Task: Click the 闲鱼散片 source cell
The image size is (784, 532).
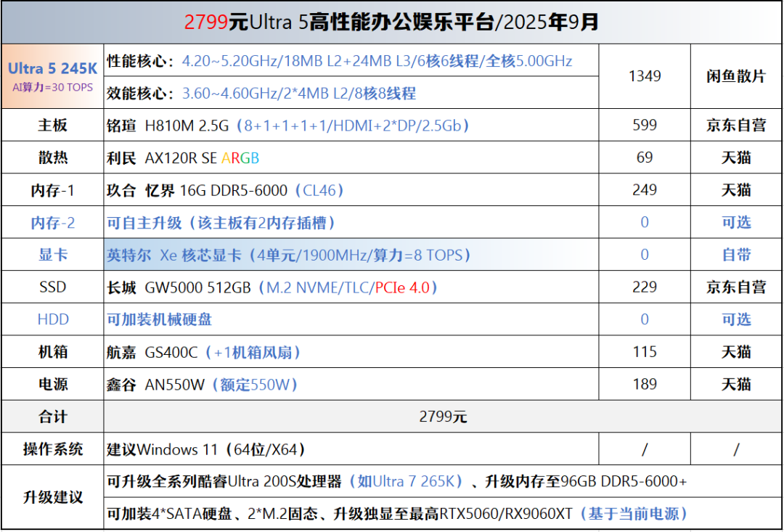Action: pos(735,76)
